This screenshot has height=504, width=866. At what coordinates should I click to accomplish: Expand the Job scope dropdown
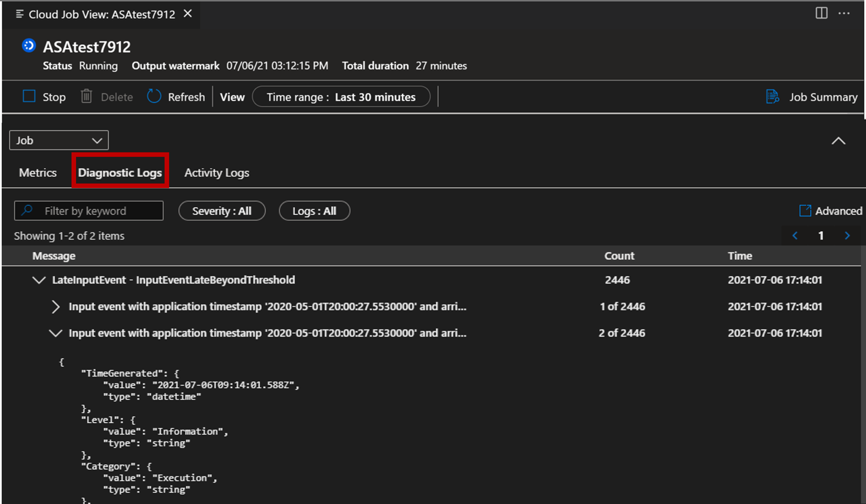click(58, 140)
